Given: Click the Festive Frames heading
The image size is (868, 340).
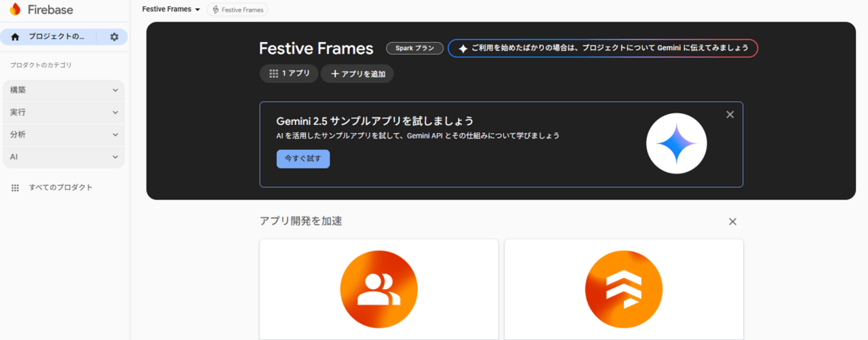Looking at the screenshot, I should click(x=316, y=49).
